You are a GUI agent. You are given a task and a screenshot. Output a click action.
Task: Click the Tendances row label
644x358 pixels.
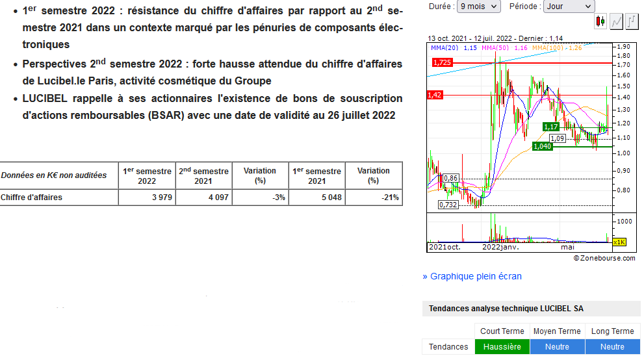(x=448, y=347)
